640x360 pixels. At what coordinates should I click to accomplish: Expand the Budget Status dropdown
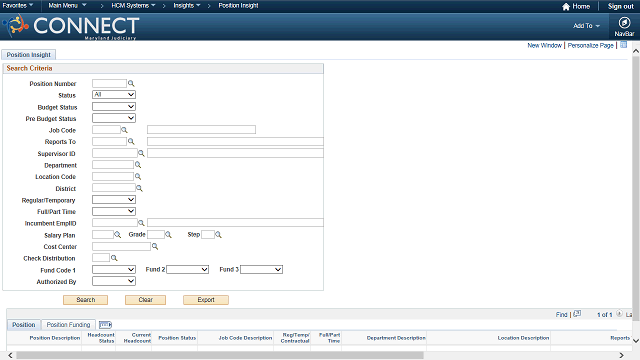point(114,107)
